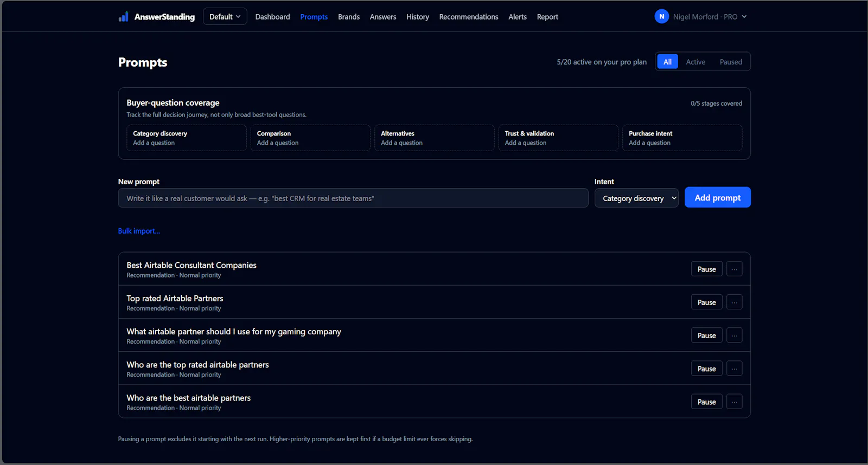Click the 0/5 stages covered label
Image resolution: width=868 pixels, height=465 pixels.
pyautogui.click(x=716, y=104)
